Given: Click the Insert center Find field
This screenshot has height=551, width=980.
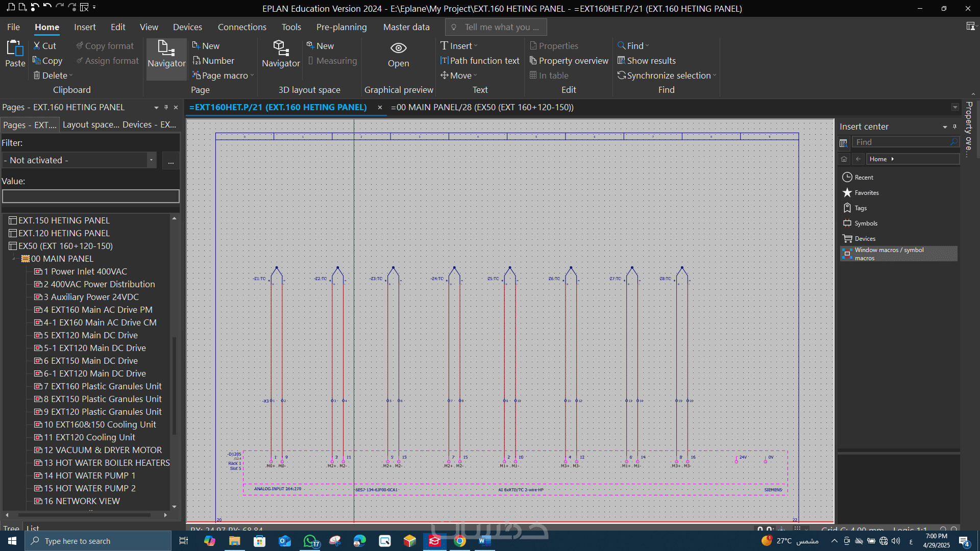Looking at the screenshot, I should [x=901, y=142].
